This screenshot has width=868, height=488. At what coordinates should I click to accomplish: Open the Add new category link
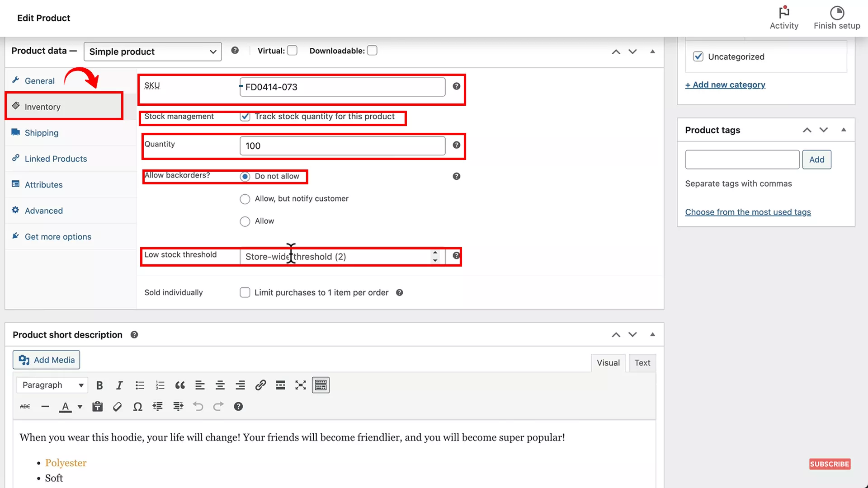(725, 84)
